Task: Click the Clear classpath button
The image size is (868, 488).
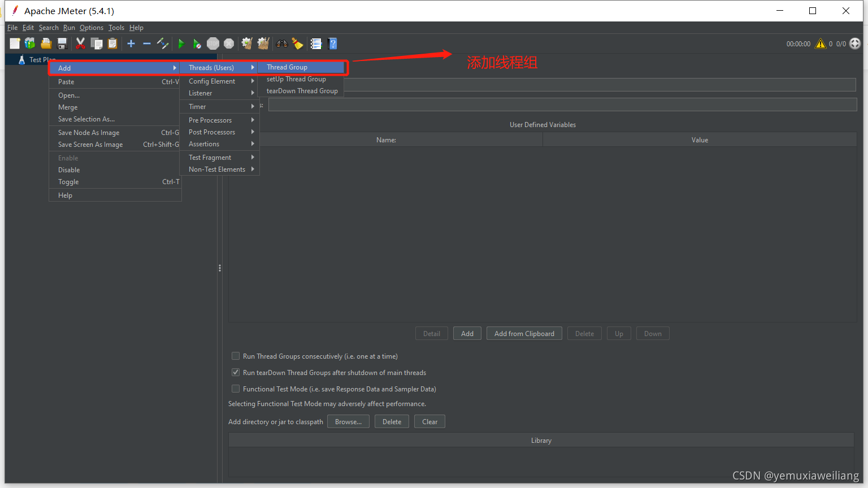Action: (x=429, y=422)
